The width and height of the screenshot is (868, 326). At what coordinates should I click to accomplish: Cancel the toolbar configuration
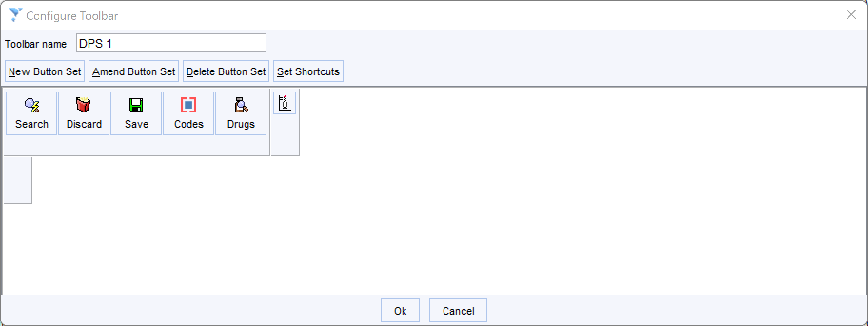[x=458, y=310]
